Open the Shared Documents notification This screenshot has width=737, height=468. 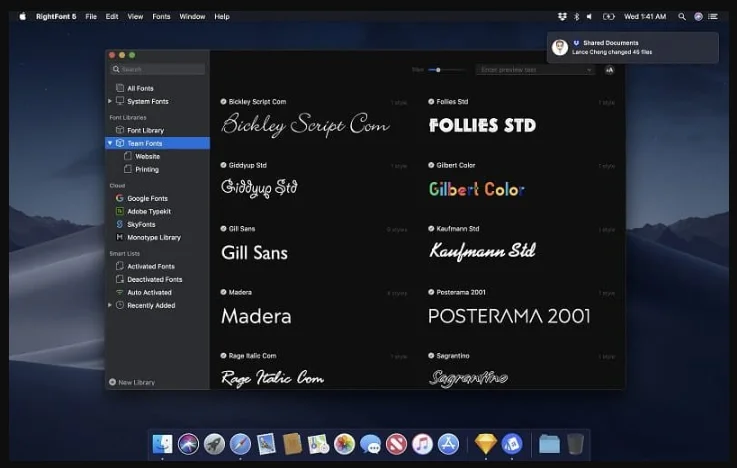tap(633, 47)
